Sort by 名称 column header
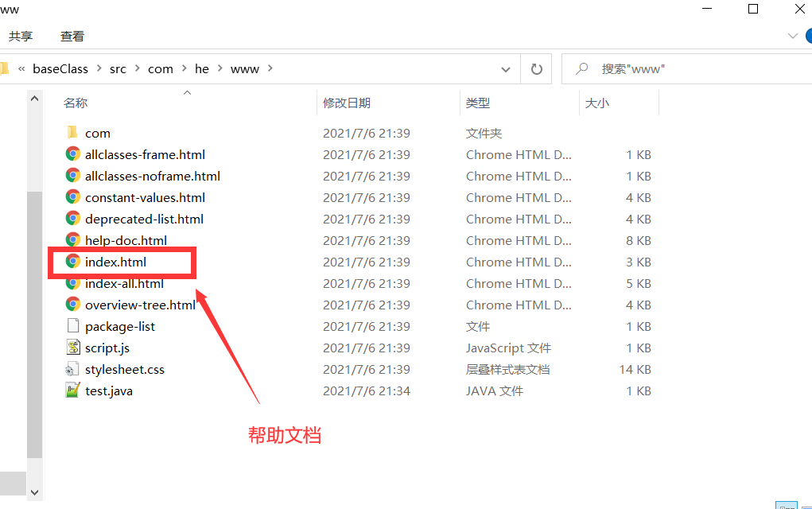The image size is (812, 509). click(76, 103)
